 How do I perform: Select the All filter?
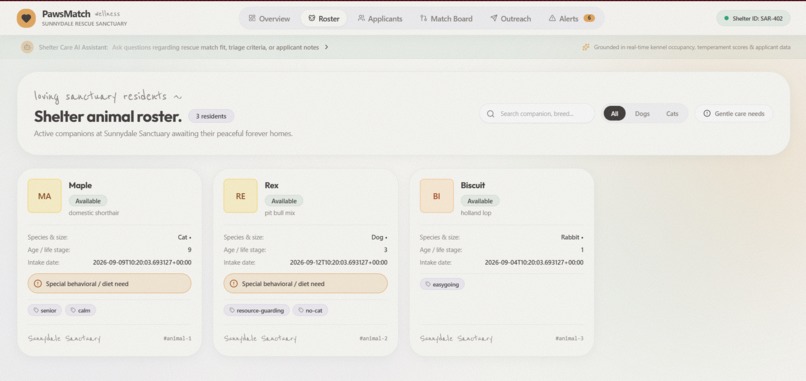tap(614, 114)
